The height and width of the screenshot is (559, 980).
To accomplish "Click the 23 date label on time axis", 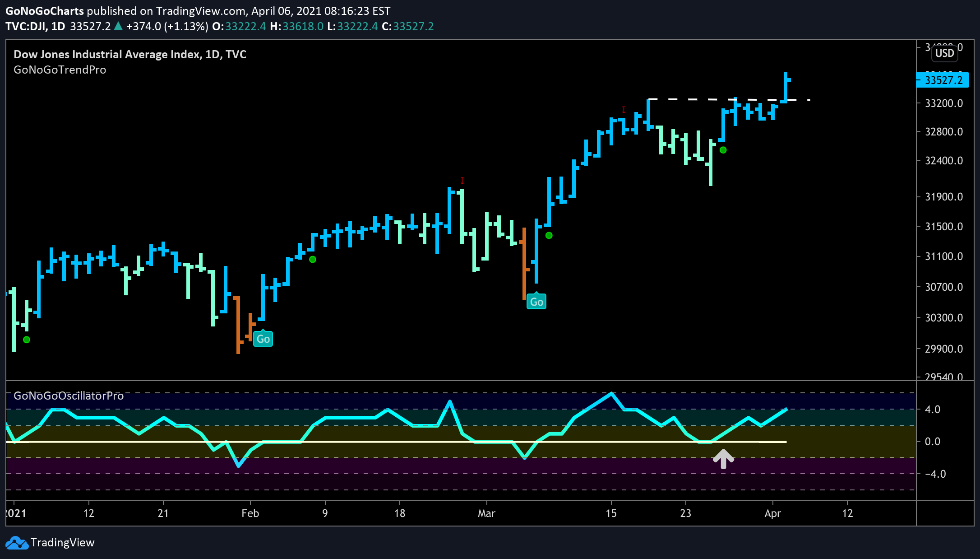I will point(686,513).
